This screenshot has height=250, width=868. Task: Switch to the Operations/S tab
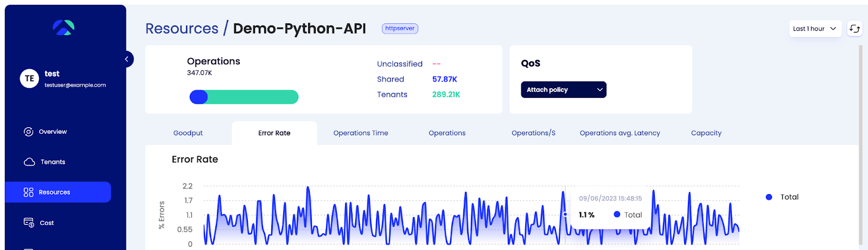[533, 133]
